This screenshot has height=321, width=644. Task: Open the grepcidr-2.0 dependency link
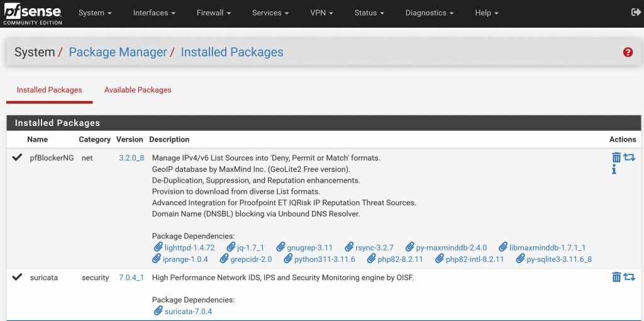point(251,259)
